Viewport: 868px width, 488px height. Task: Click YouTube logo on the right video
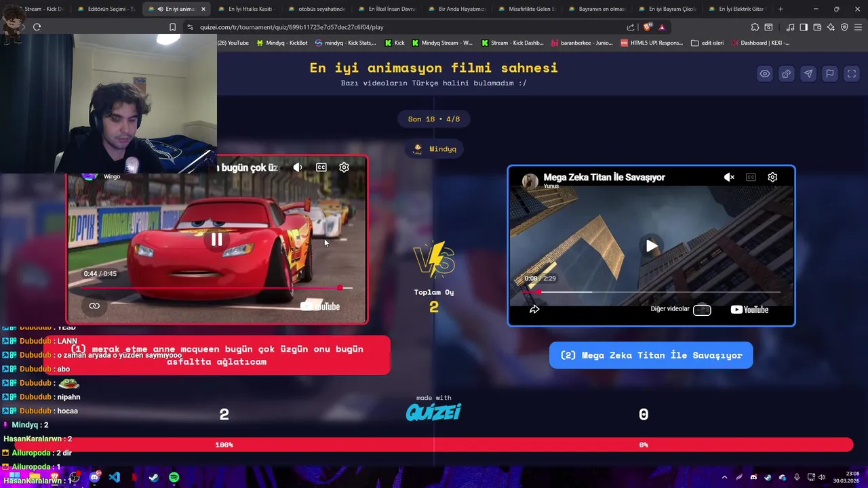point(749,310)
